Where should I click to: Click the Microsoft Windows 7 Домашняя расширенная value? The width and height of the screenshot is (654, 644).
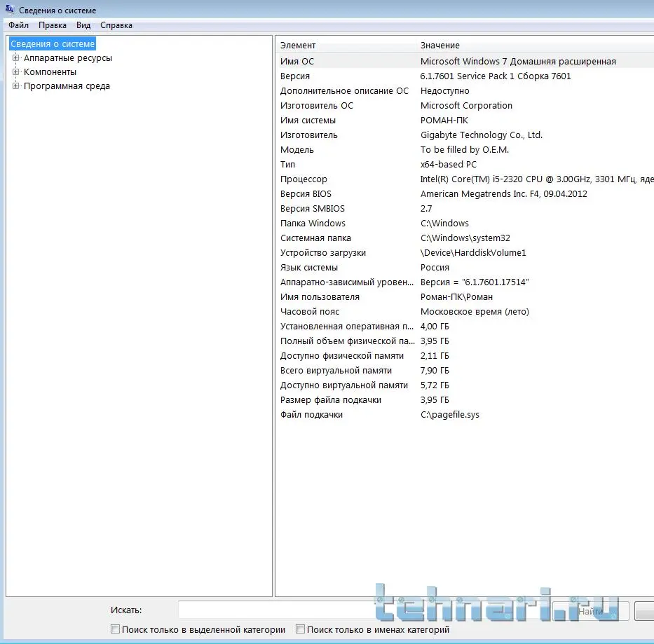pos(518,61)
